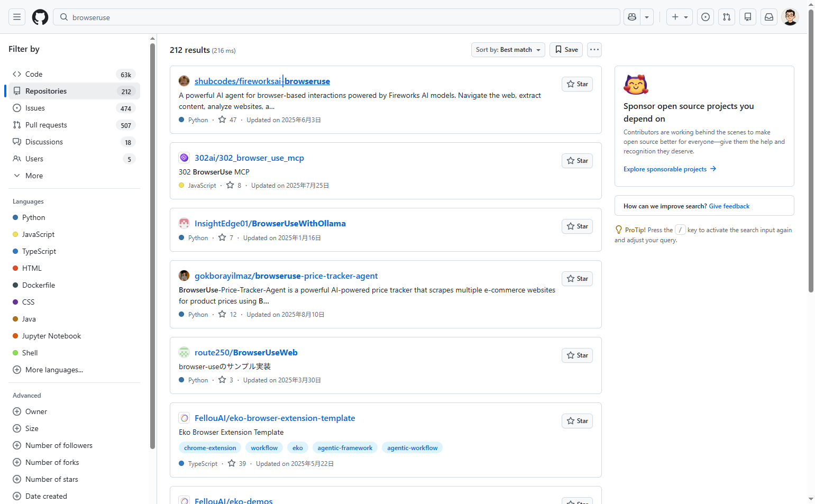
Task: Add Number of followers filter
Action: point(74,445)
